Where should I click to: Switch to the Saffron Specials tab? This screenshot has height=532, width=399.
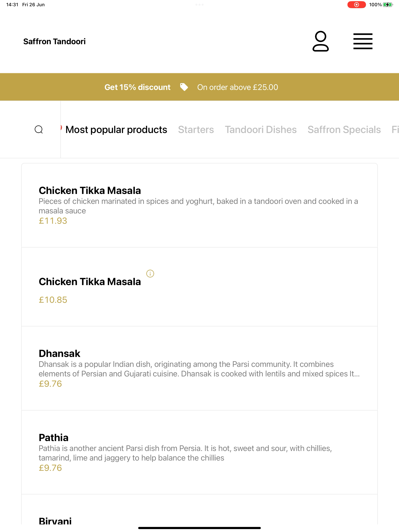[344, 130]
